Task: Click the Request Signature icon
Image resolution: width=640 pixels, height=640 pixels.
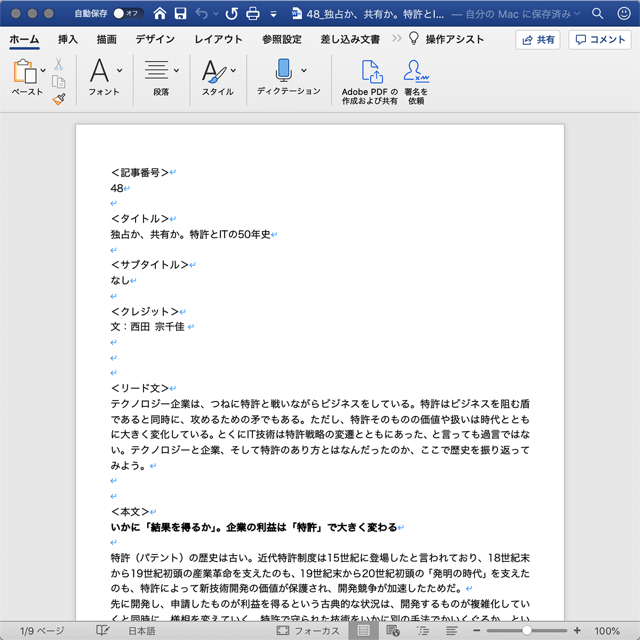Action: click(415, 71)
